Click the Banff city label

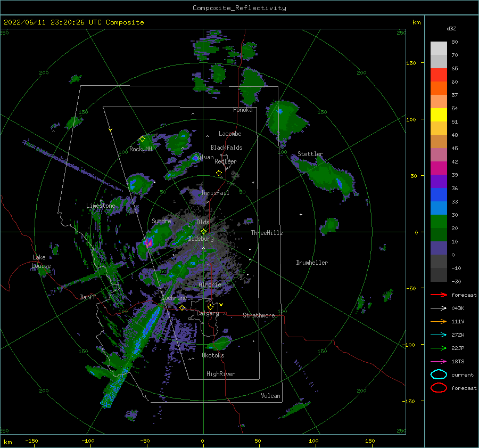coord(88,297)
